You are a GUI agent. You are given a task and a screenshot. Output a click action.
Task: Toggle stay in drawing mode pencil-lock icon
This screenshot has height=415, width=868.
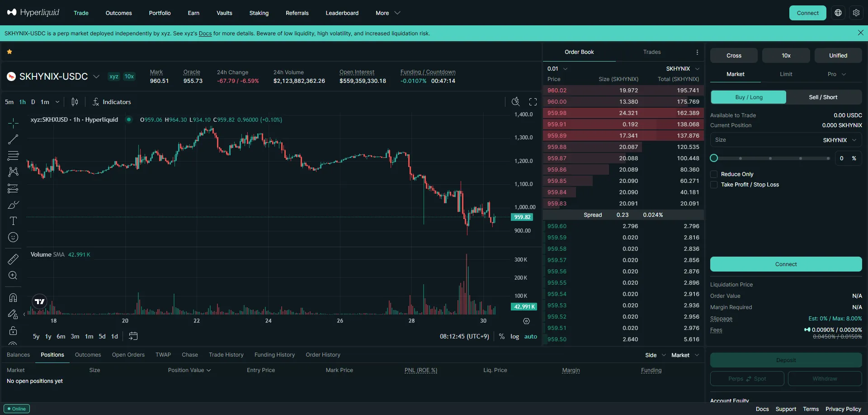pyautogui.click(x=13, y=314)
